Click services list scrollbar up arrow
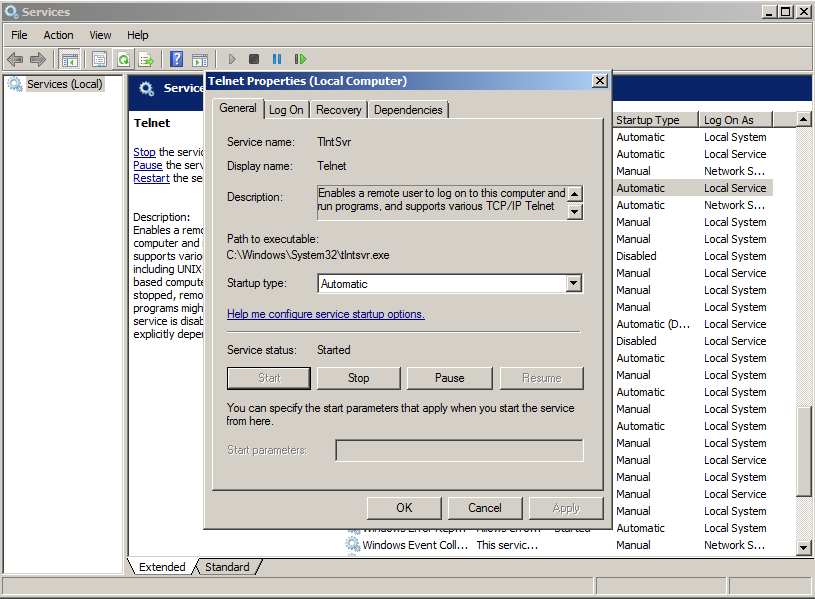Screen dimensions: 815x599 coord(804,120)
